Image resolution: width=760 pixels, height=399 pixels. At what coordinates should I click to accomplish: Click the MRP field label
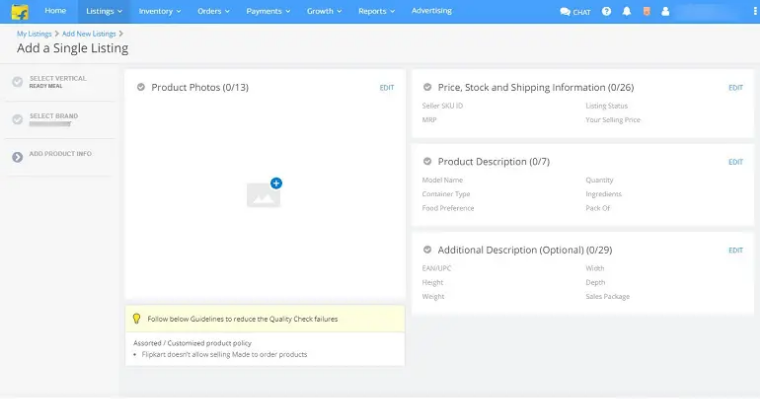tap(429, 120)
